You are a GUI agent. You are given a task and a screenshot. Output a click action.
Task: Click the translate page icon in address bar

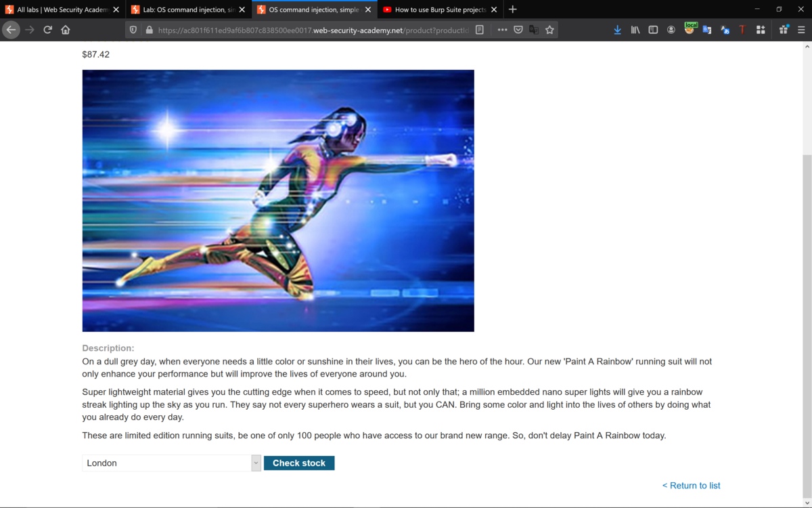click(534, 30)
